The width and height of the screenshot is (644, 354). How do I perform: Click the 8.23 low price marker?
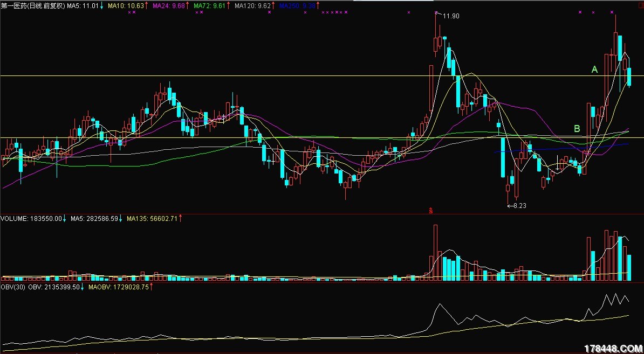point(519,206)
